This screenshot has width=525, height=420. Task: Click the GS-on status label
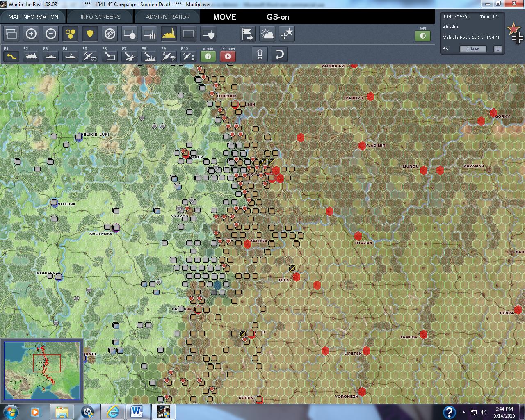point(278,17)
